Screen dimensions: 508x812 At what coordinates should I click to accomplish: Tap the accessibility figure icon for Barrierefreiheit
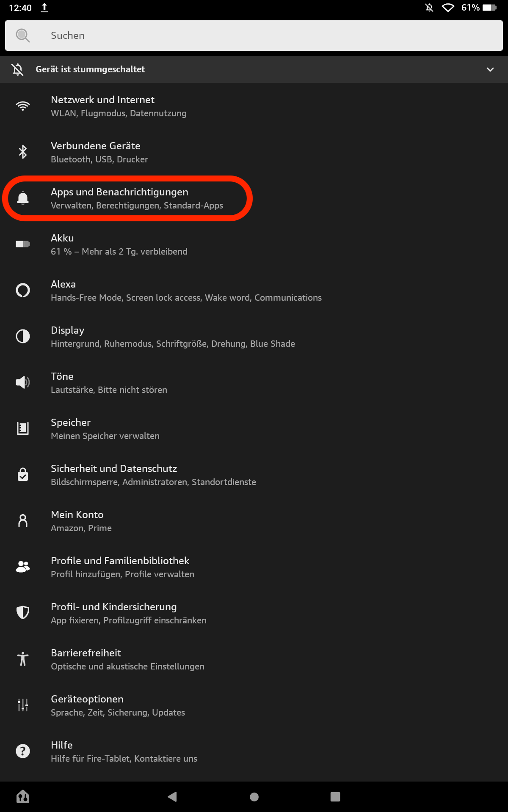click(23, 659)
